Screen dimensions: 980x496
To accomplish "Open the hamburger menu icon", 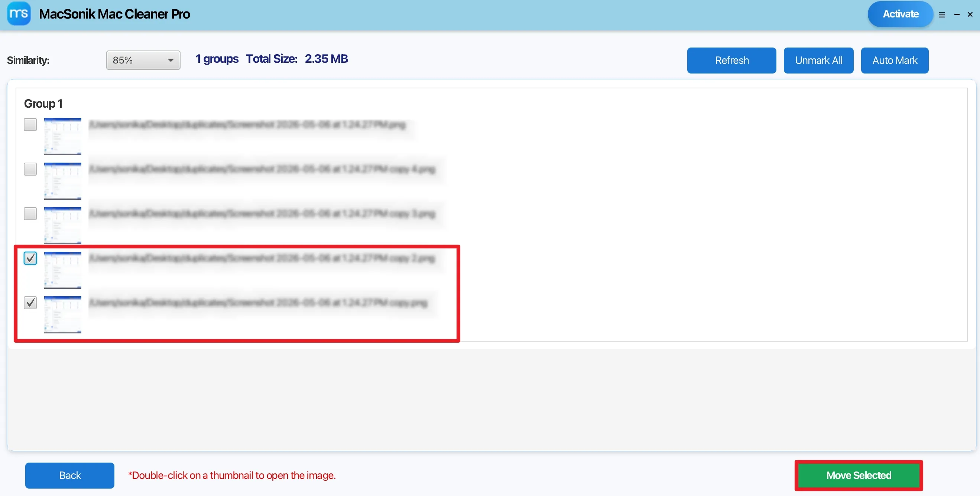I will tap(942, 15).
